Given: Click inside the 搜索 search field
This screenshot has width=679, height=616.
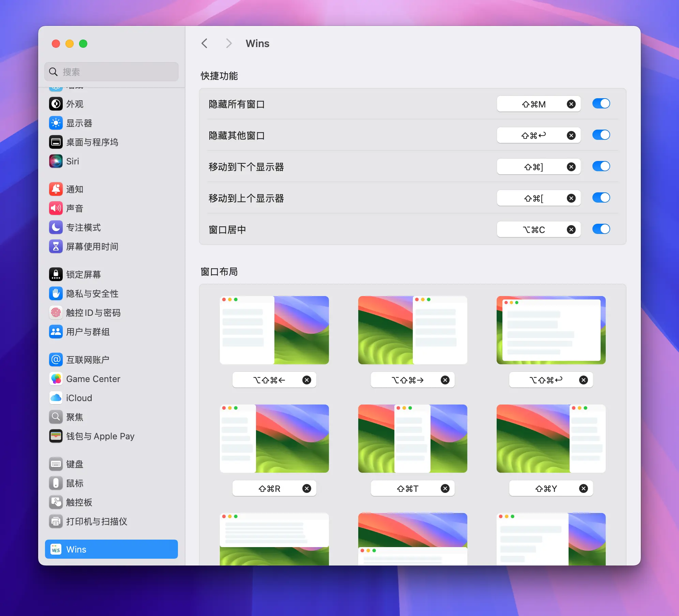Looking at the screenshot, I should pyautogui.click(x=111, y=72).
